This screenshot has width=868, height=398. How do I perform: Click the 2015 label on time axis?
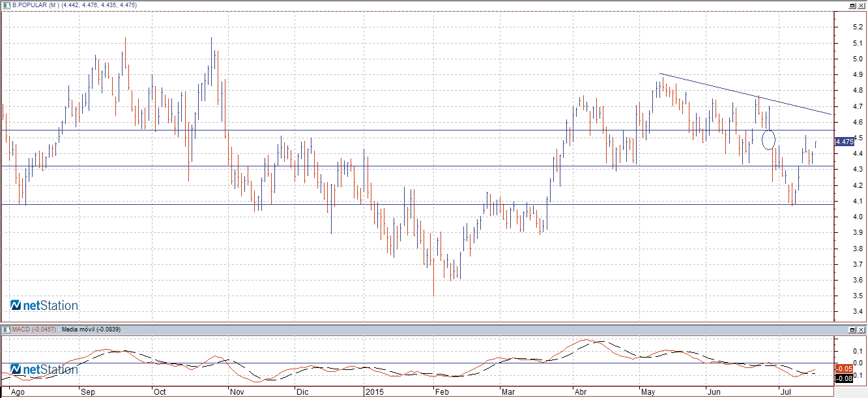click(373, 393)
